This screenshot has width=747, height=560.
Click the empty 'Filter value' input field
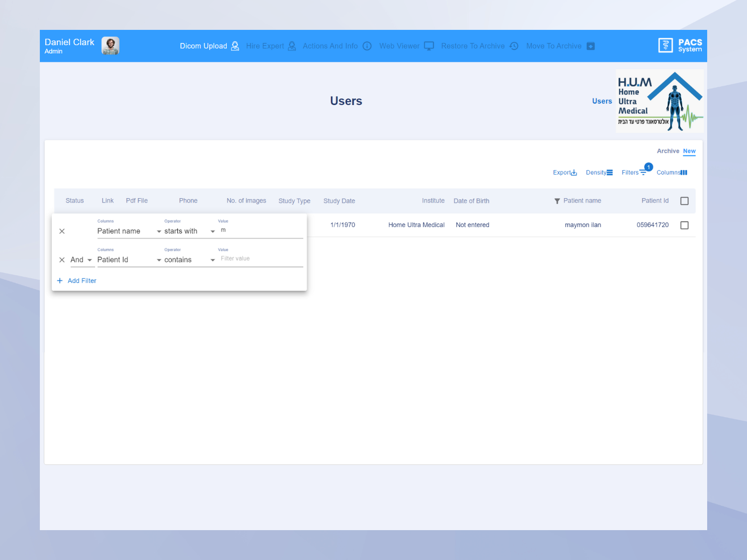pyautogui.click(x=261, y=259)
